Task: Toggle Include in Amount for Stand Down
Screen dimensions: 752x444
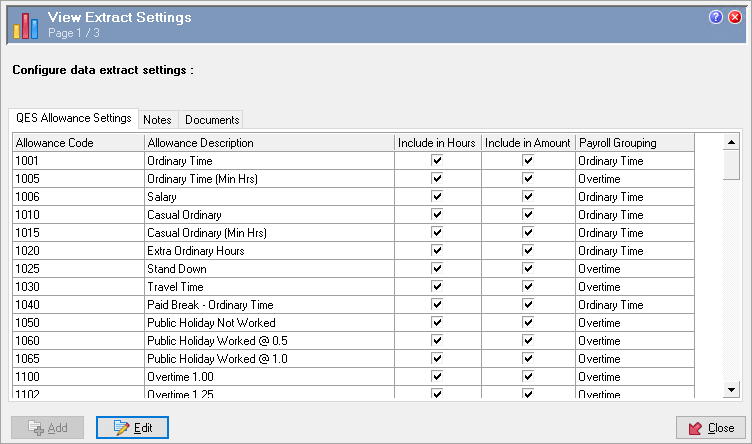Action: click(528, 269)
